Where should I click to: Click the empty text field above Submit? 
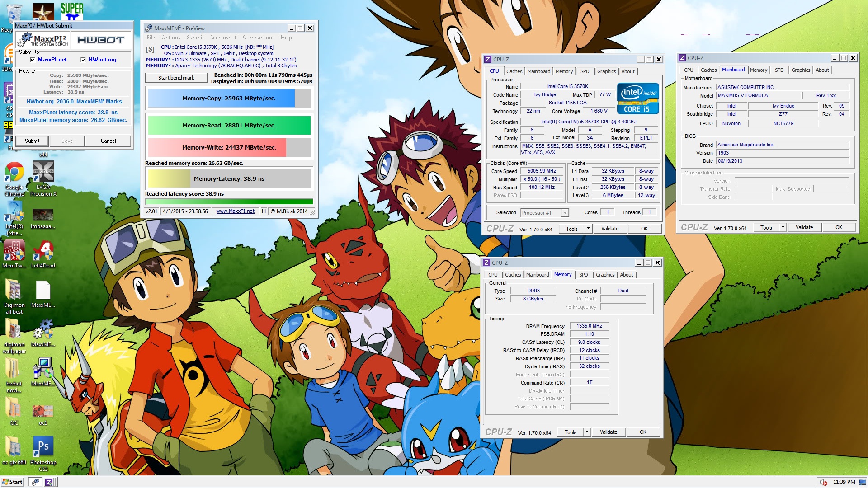[73, 131]
